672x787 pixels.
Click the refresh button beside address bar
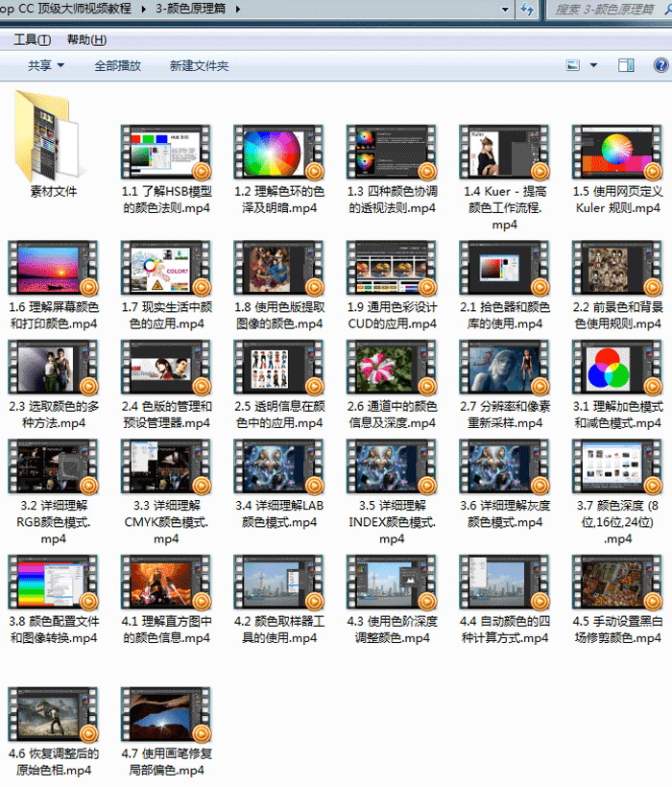click(x=527, y=9)
